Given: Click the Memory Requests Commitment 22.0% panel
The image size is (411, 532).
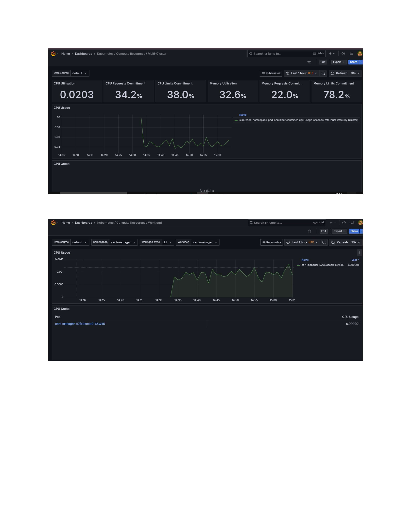Looking at the screenshot, I should [285, 91].
